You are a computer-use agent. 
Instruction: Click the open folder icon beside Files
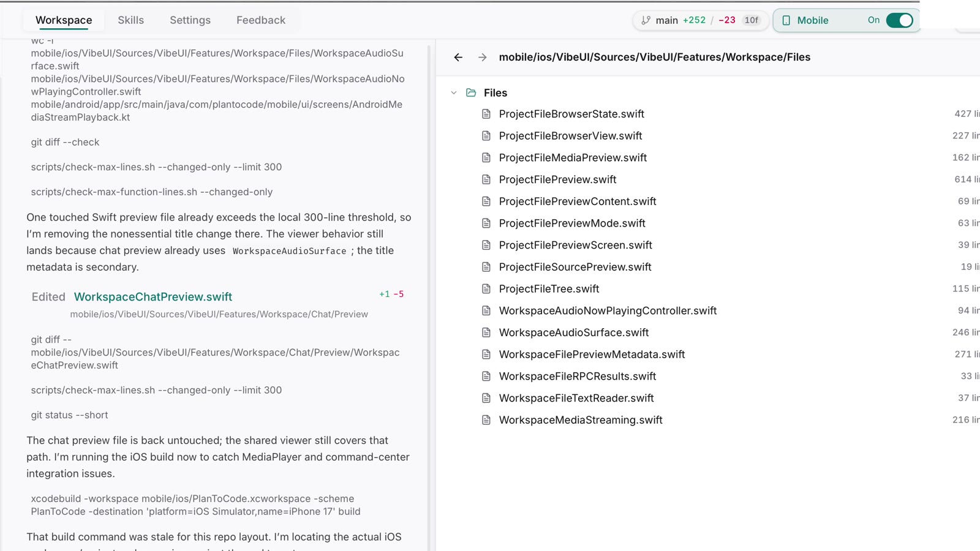pyautogui.click(x=471, y=92)
